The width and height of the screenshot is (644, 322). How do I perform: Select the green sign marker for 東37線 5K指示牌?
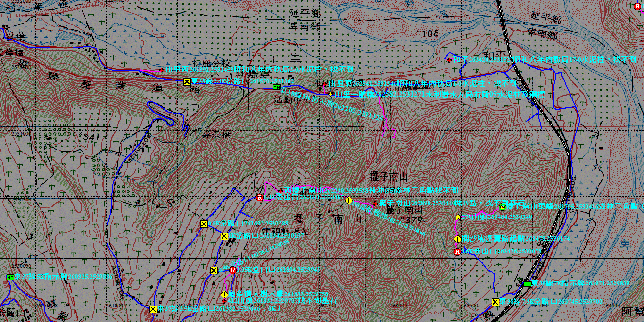coord(10,277)
